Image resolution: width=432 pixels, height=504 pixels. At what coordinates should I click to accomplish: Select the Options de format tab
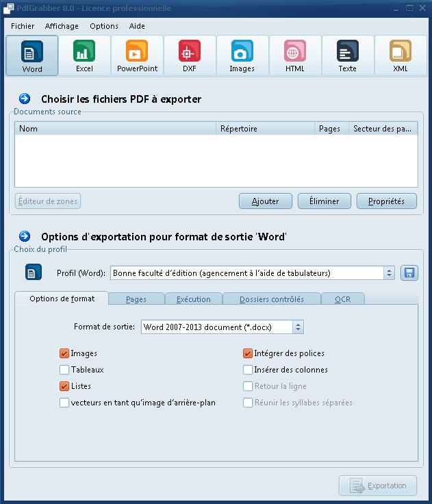(62, 299)
